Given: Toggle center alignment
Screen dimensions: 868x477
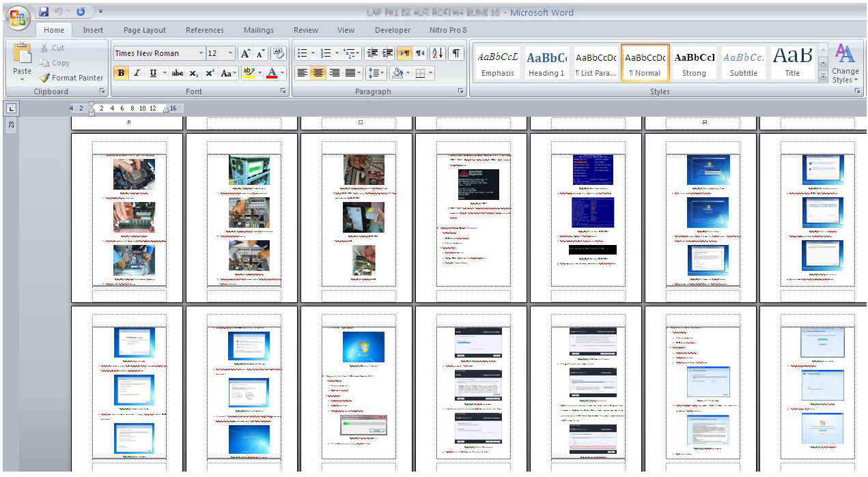Looking at the screenshot, I should (318, 73).
